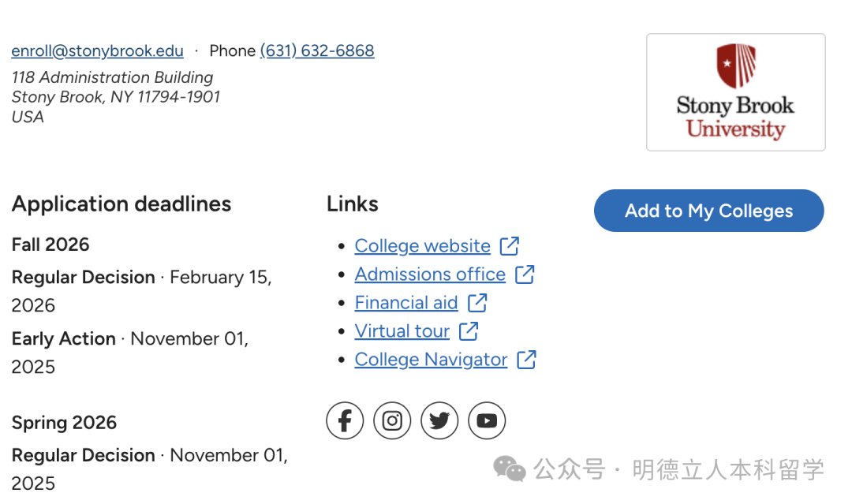Screen dimensions: 852x504
Task: Click external-link icon beside College Navigator
Action: [x=526, y=360]
